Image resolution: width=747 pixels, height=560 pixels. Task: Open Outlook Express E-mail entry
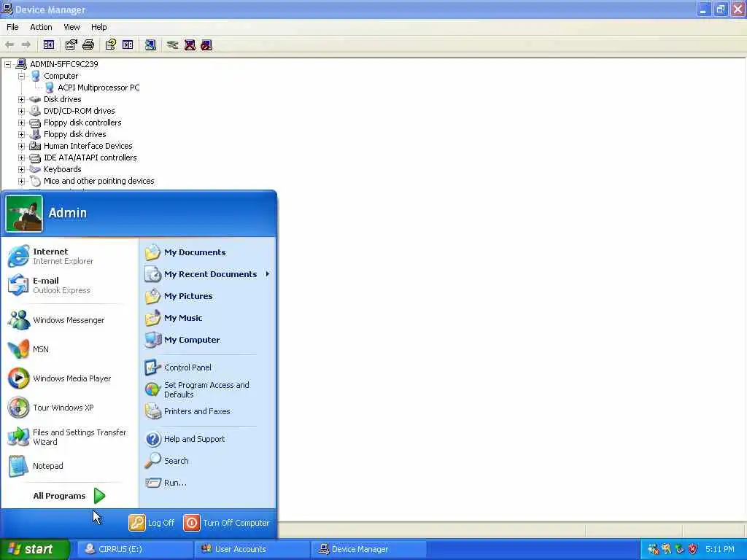[x=69, y=285]
